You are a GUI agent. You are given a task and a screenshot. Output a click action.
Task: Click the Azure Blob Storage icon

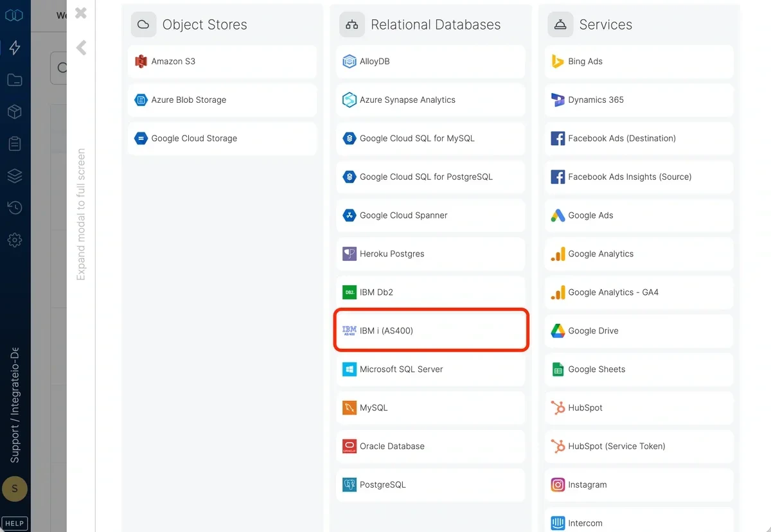click(x=141, y=100)
